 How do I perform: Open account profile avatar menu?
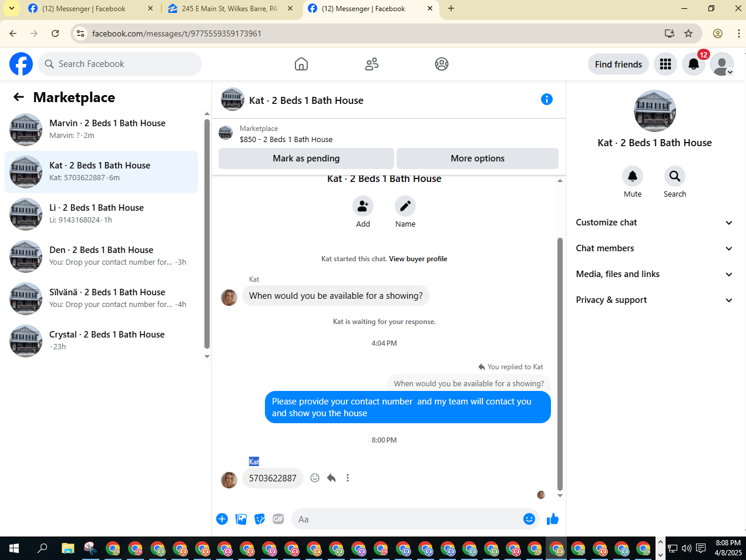point(722,64)
